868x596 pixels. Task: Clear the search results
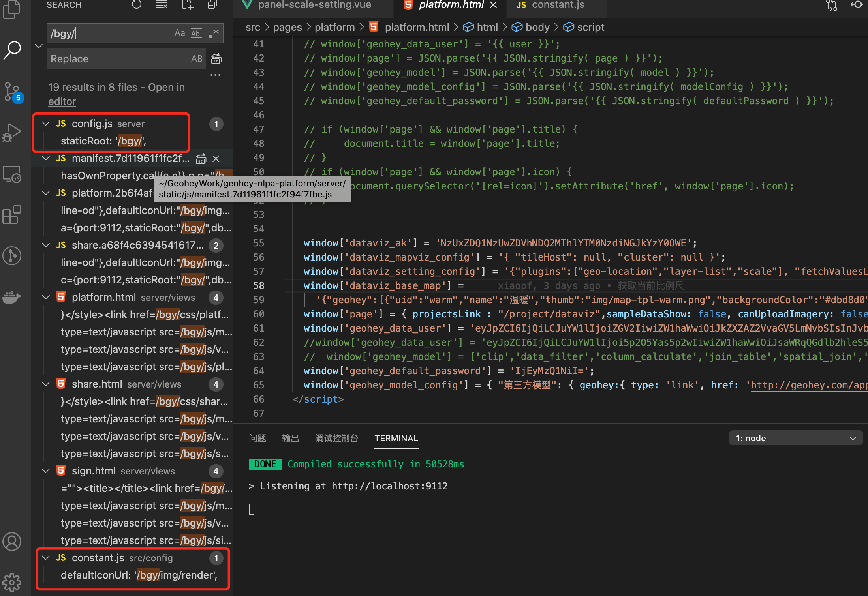[x=162, y=5]
